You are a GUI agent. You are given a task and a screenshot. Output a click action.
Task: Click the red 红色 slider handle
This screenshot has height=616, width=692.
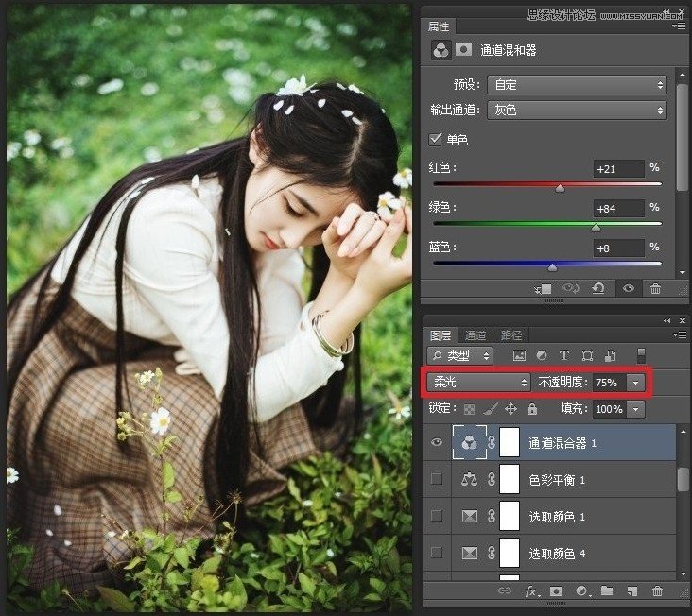click(x=560, y=189)
